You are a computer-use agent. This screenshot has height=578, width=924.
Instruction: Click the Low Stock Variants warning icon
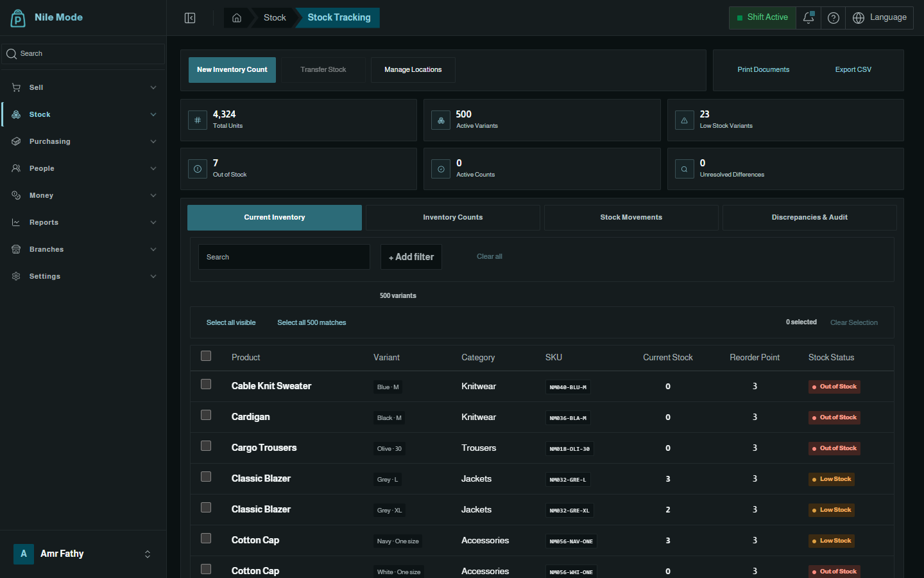point(684,120)
